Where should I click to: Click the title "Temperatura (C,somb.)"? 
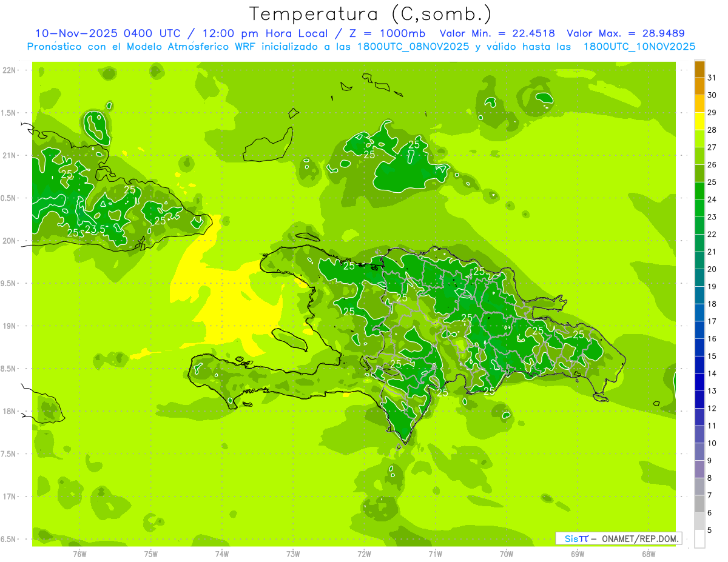point(371,14)
